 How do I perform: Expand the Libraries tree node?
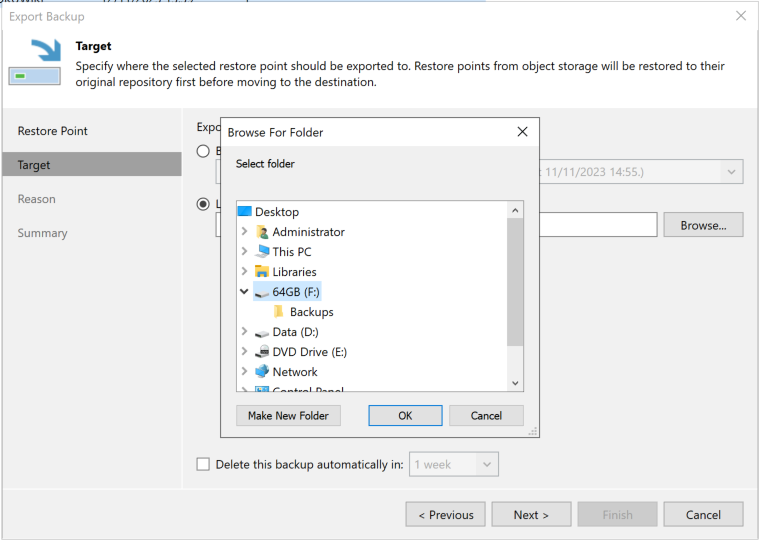click(x=244, y=271)
